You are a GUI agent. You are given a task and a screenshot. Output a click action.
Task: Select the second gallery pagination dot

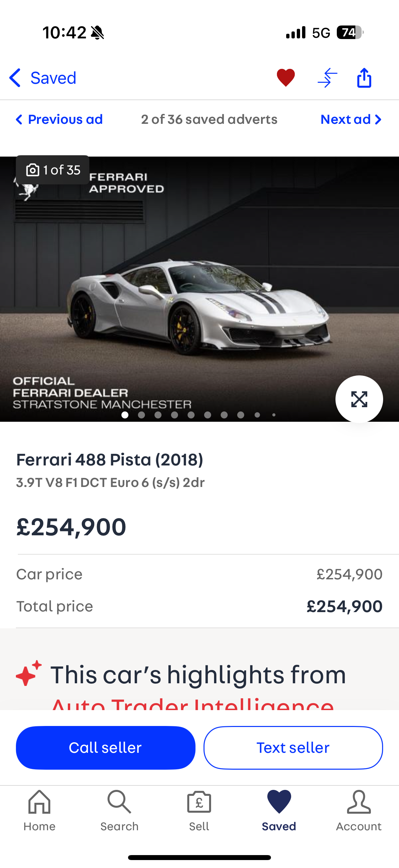click(x=141, y=415)
